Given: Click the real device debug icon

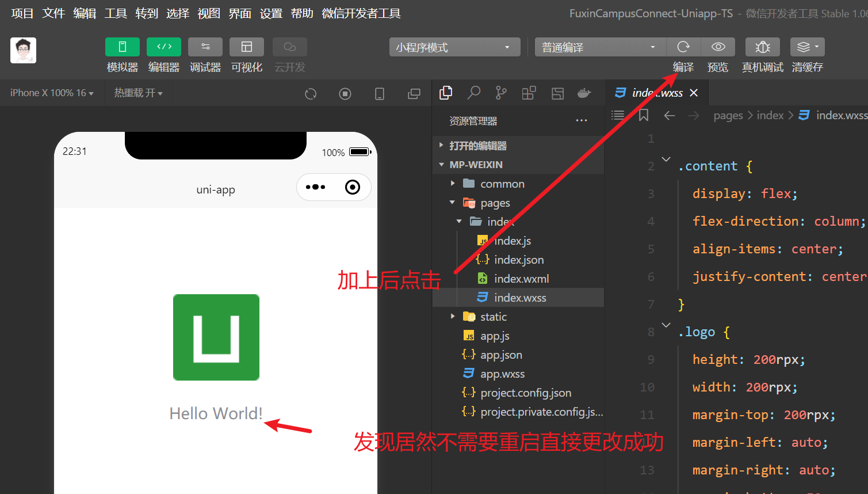Looking at the screenshot, I should click(x=763, y=47).
